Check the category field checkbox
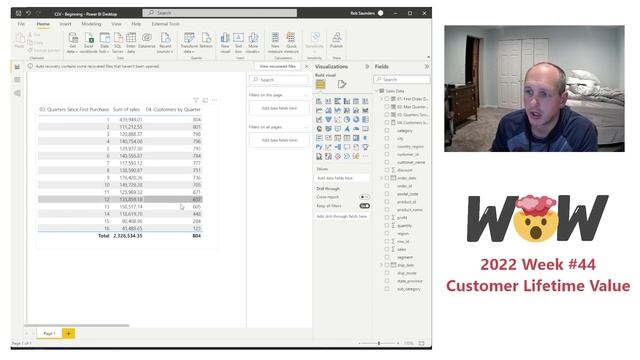This screenshot has height=360, width=640. 387,131
